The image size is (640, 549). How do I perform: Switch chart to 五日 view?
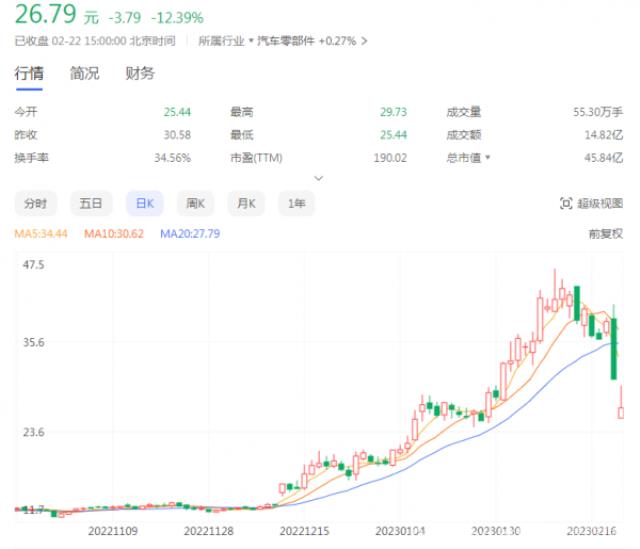click(91, 203)
